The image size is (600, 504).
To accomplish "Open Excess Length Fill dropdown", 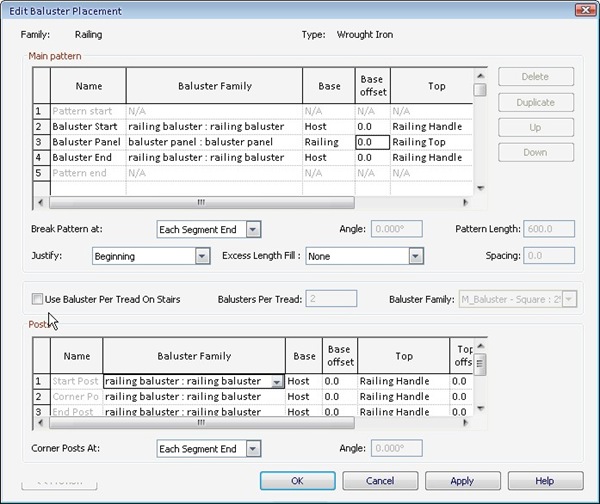I will [416, 256].
